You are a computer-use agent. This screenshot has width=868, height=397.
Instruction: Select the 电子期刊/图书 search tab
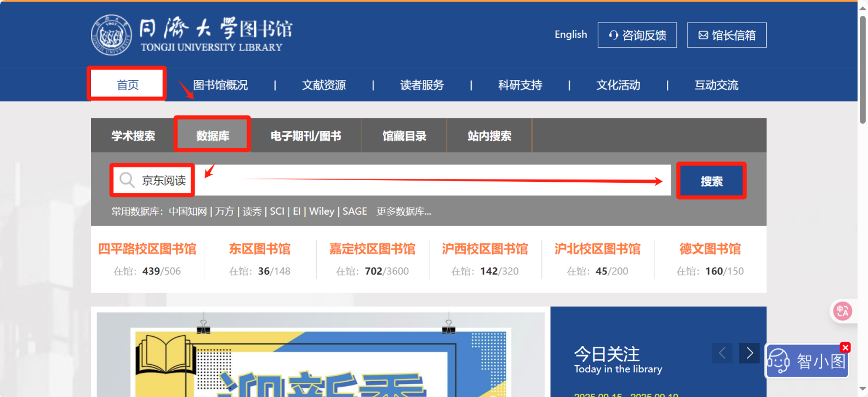click(x=306, y=136)
